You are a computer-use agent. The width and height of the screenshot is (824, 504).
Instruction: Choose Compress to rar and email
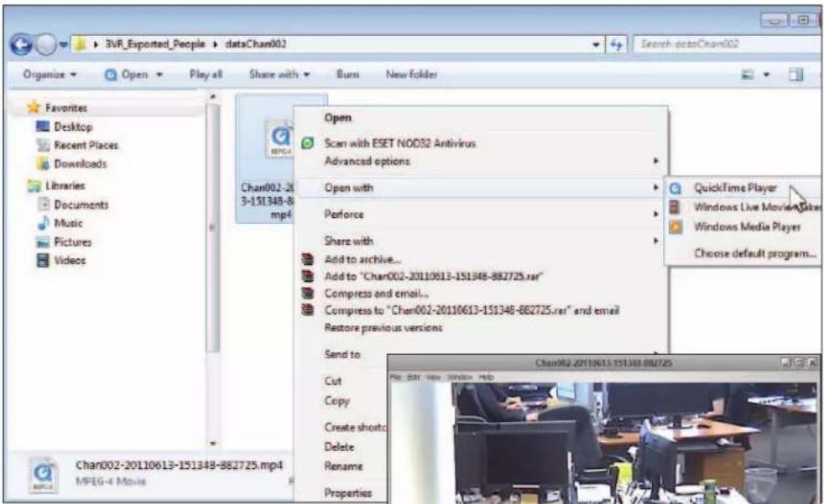coord(472,310)
